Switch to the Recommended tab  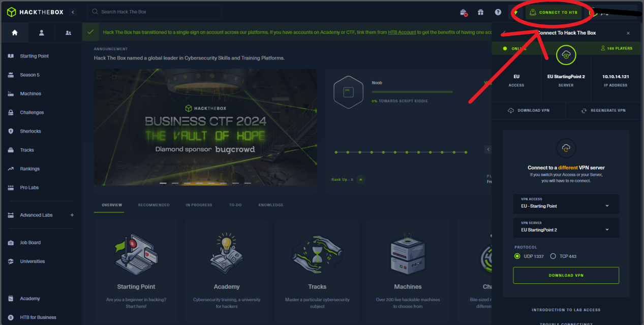pyautogui.click(x=154, y=205)
